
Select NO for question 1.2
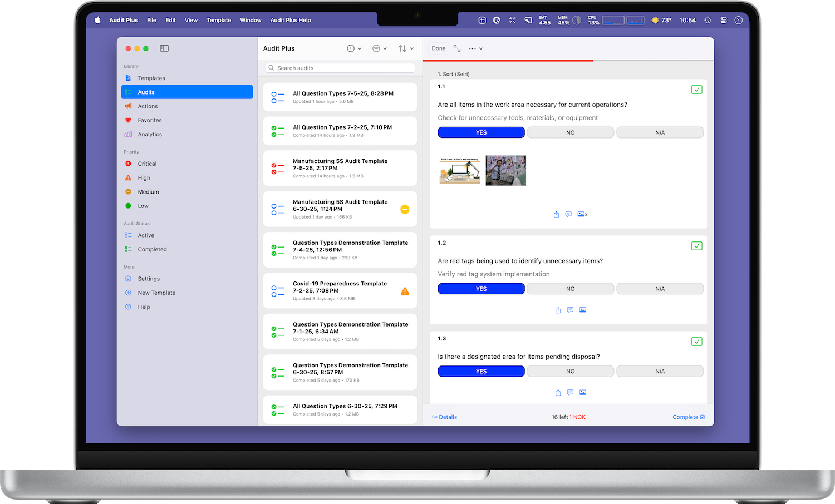click(571, 289)
